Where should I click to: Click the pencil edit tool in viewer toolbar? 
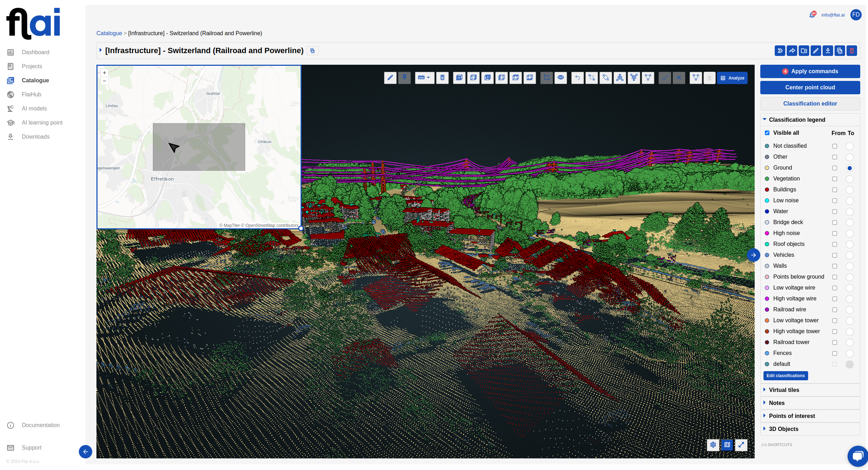point(390,78)
